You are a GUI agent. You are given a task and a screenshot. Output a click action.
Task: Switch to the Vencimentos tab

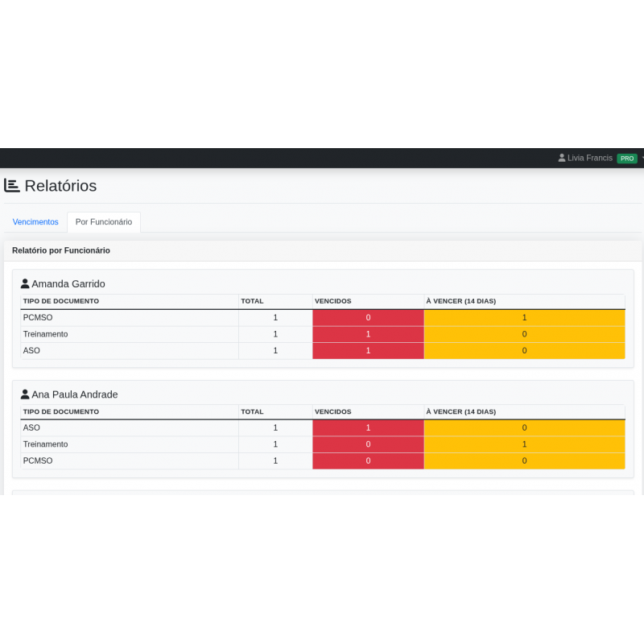tap(35, 222)
